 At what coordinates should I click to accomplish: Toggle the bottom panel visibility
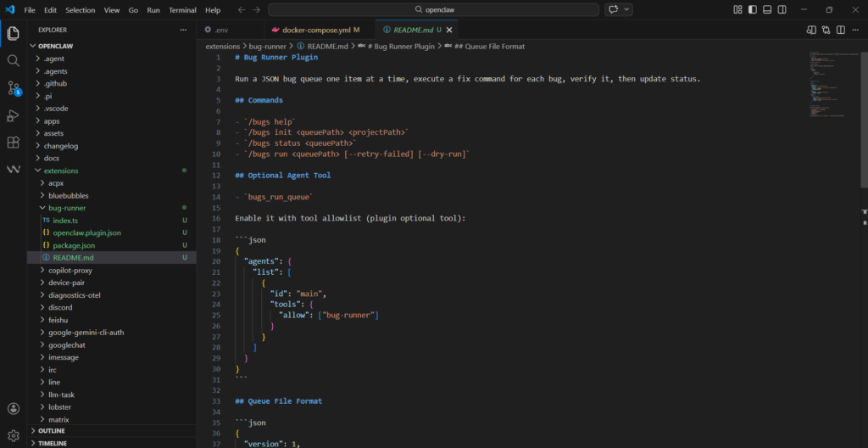(766, 9)
